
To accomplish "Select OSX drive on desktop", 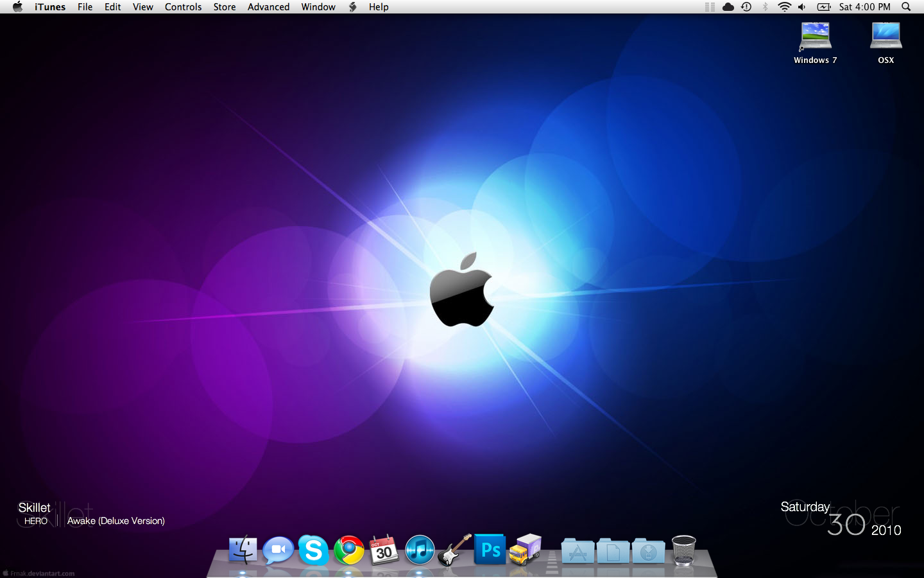I will pyautogui.click(x=886, y=42).
